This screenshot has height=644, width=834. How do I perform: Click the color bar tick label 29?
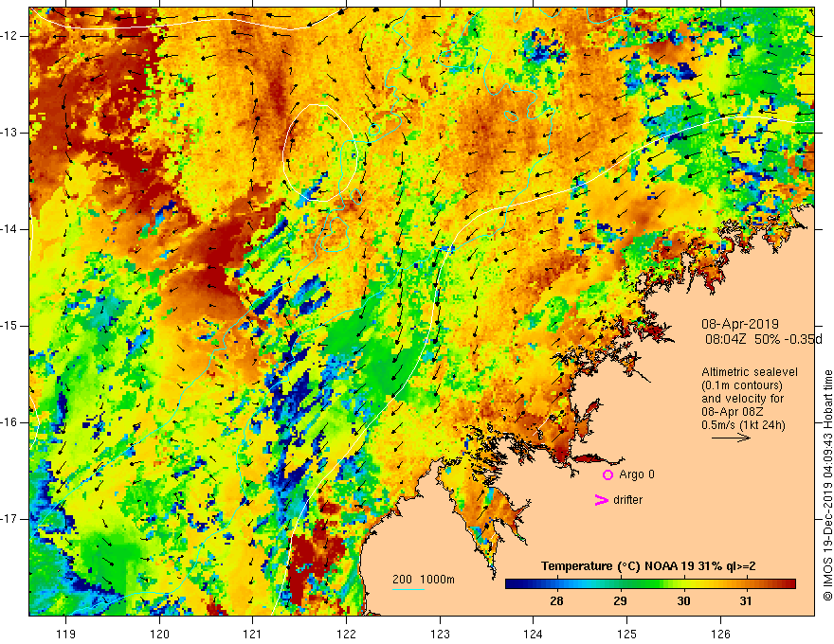click(x=620, y=601)
